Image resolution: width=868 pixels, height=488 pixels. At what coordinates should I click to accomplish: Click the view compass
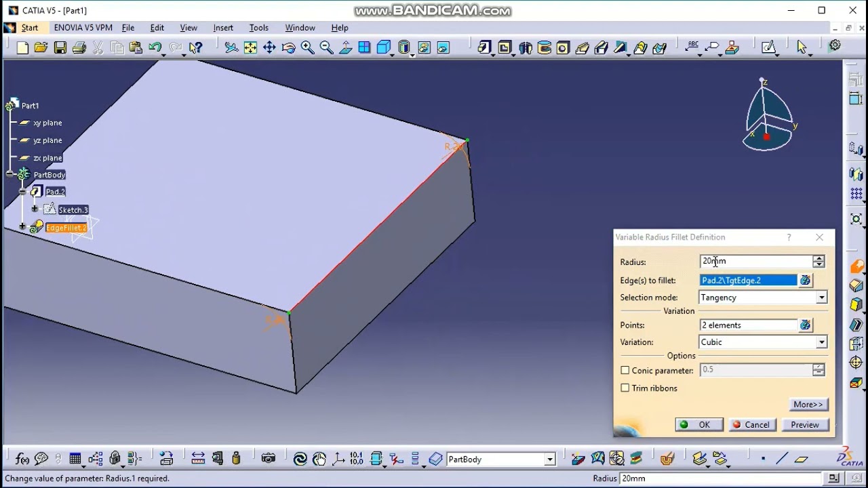770,115
